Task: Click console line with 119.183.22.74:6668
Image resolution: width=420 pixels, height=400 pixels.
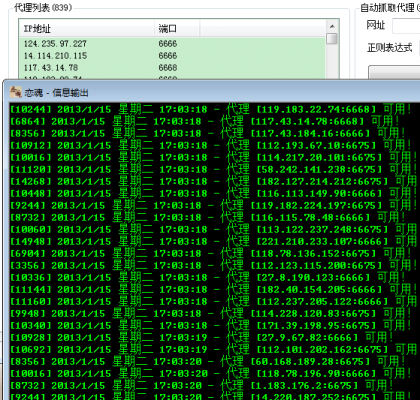Action: pyautogui.click(x=211, y=109)
